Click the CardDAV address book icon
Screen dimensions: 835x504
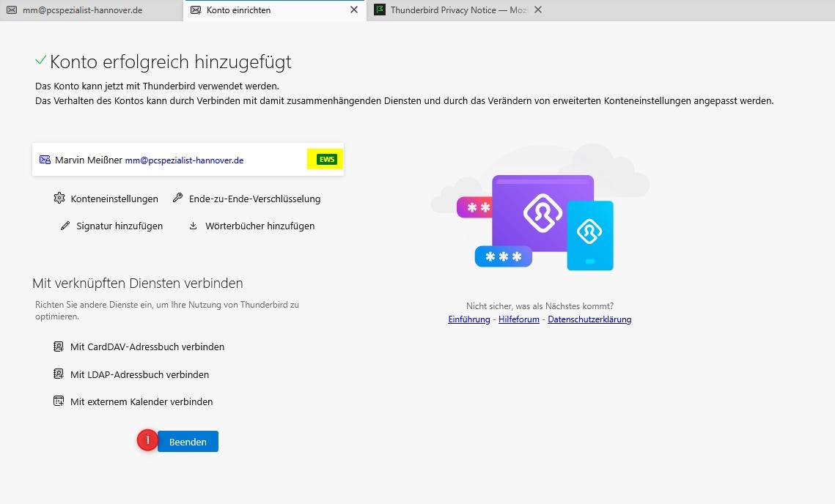59,346
